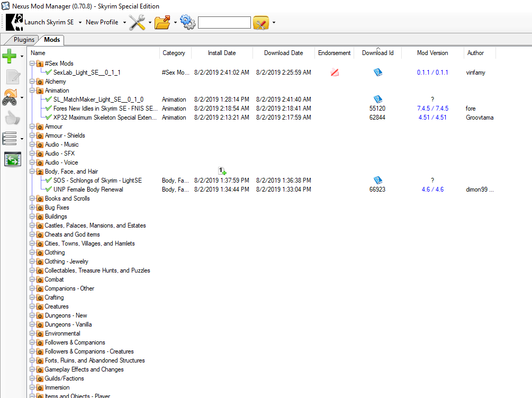Screen dimensions: 532x398
Task: Toggle the Fores New Idles FNIS checkmark
Action: (49, 108)
